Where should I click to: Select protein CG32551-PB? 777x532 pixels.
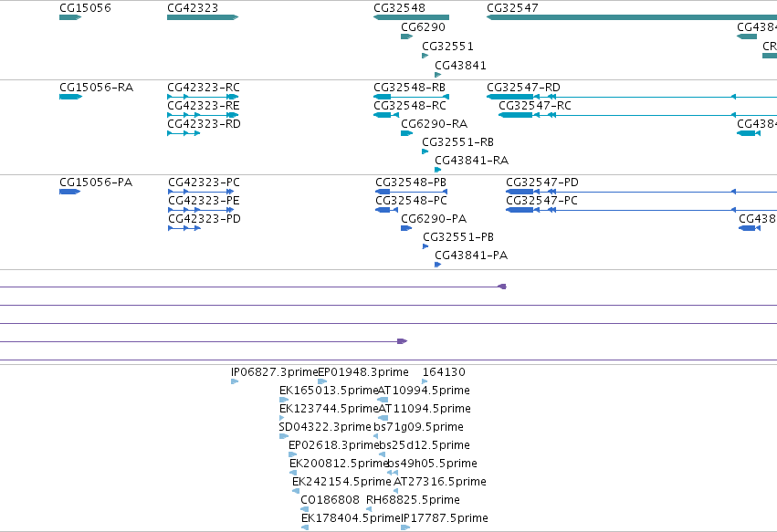tap(425, 246)
